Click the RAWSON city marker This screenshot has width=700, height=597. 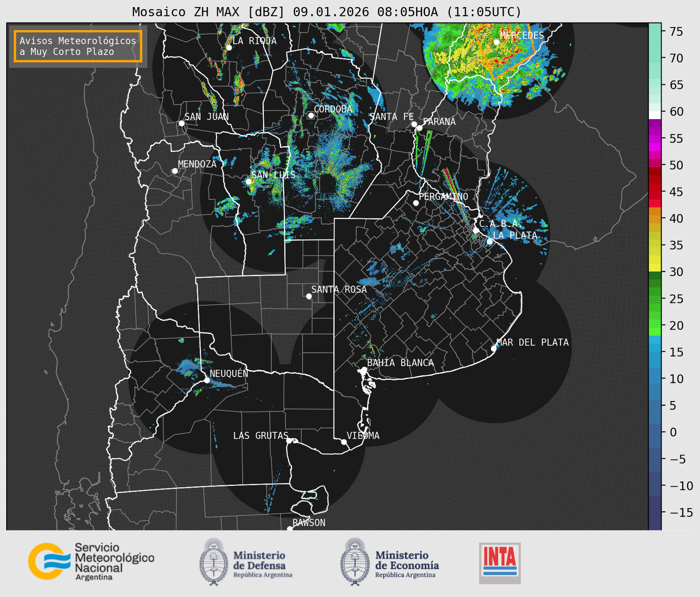(x=290, y=529)
